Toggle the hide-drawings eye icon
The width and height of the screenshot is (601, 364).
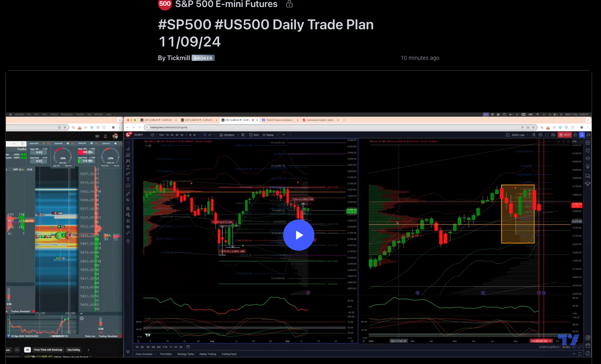pos(128,227)
